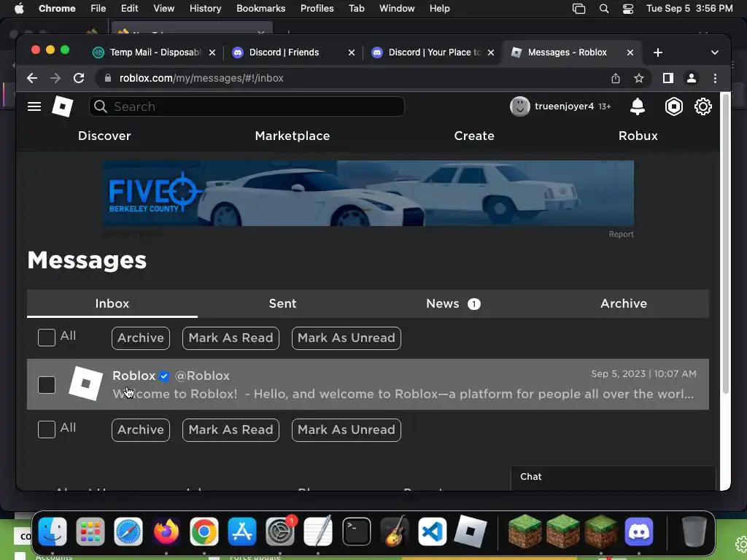Open the Create link
Screen dimensions: 747x560
[474, 136]
